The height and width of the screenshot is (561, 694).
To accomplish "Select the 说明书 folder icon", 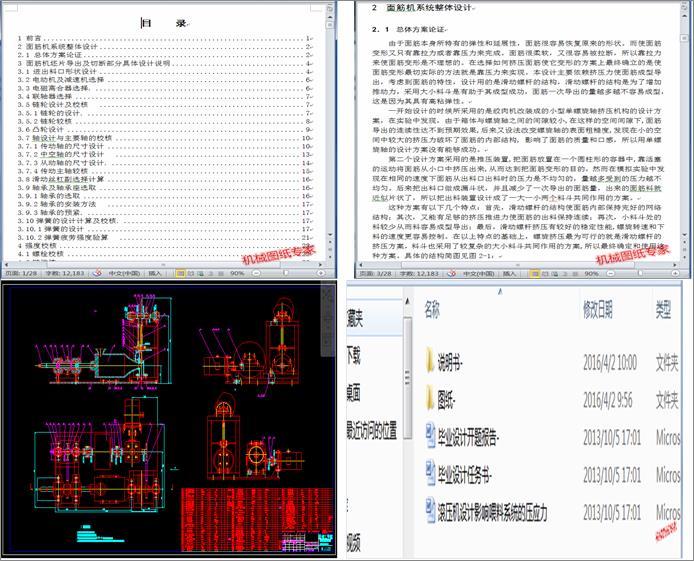I will coord(429,361).
